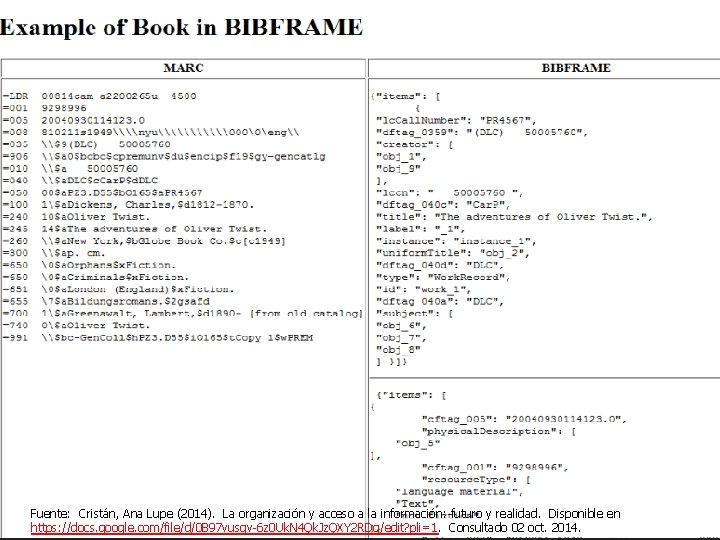Click the "creator": [ line
The image size is (720, 540).
click(415, 145)
